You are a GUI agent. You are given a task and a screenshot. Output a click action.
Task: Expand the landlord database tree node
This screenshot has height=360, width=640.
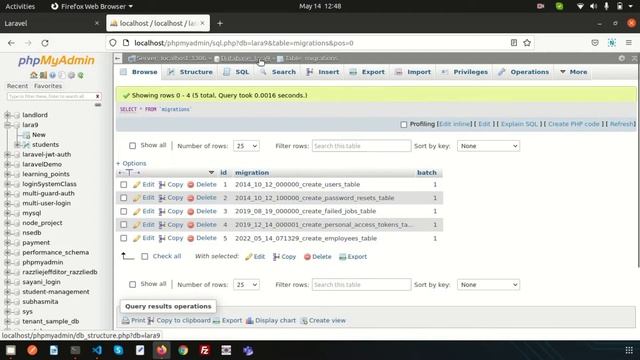(x=7, y=115)
